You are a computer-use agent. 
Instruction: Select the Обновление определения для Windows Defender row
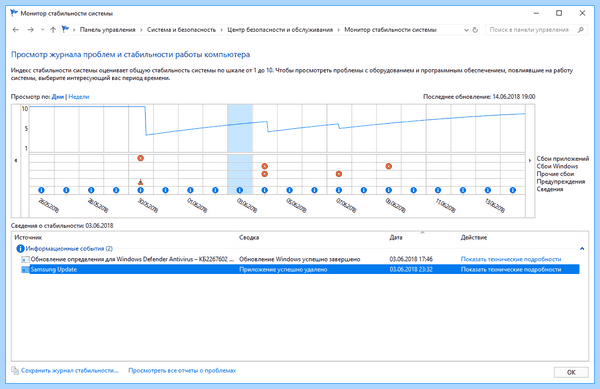coord(300,259)
